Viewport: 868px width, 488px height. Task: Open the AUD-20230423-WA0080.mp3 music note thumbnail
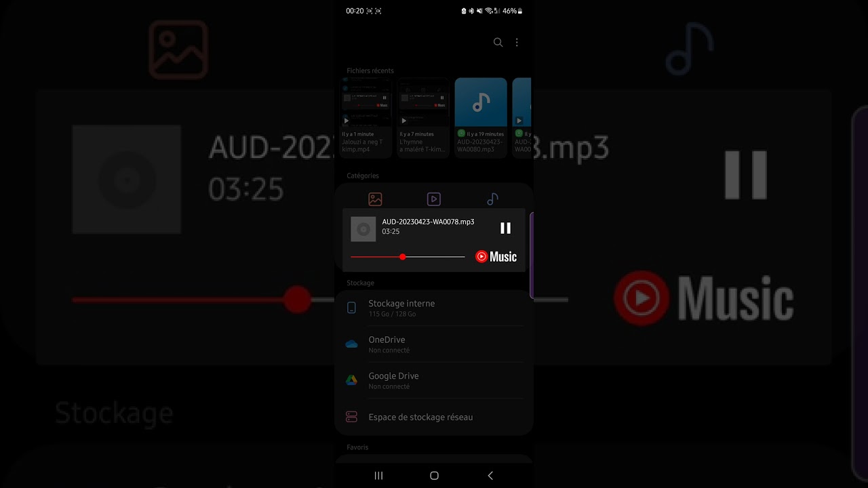point(481,102)
